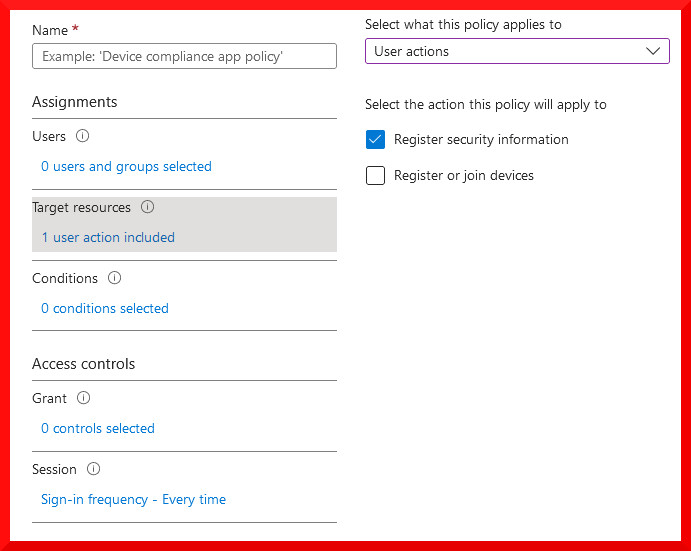Image resolution: width=691 pixels, height=551 pixels.
Task: Open the '1 user action included' link
Action: [x=108, y=237]
